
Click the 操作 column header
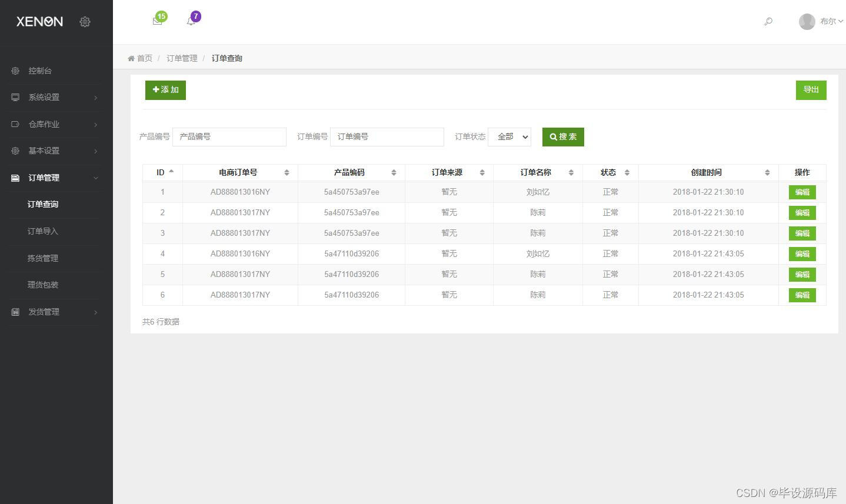tap(802, 172)
